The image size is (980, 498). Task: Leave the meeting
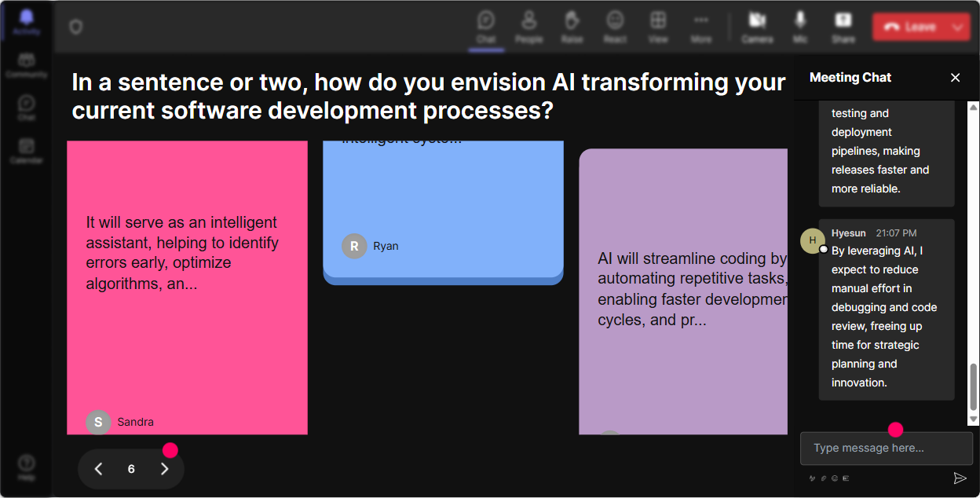[x=909, y=27]
